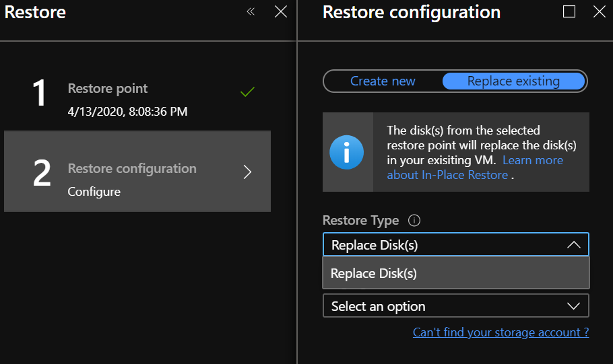Select the Create new toggle option
This screenshot has height=364, width=613.
(383, 81)
